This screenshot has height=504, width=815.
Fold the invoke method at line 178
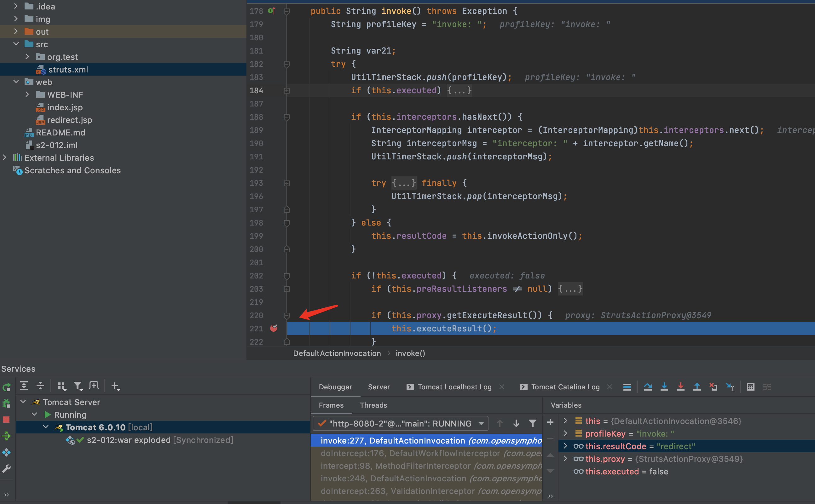pyautogui.click(x=287, y=11)
